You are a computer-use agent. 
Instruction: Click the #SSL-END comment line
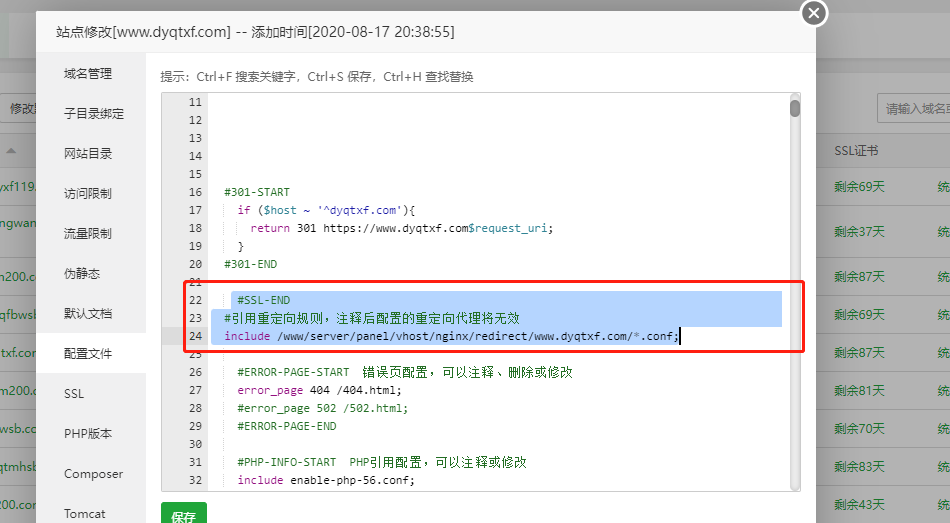click(x=264, y=300)
